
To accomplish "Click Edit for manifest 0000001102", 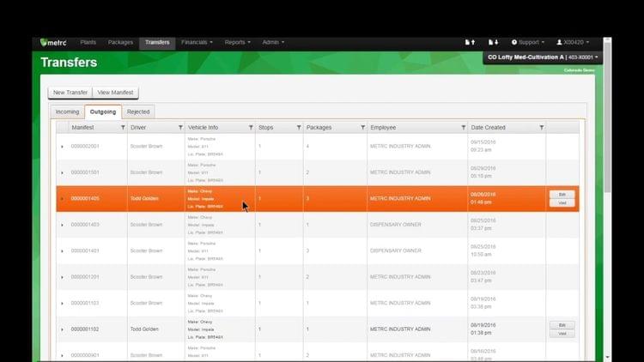I will coord(562,325).
